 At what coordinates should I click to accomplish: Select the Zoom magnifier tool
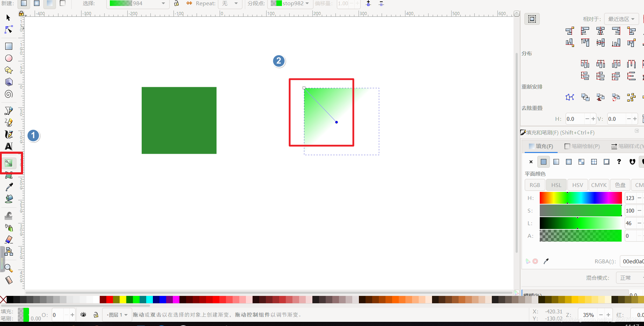pos(8,268)
